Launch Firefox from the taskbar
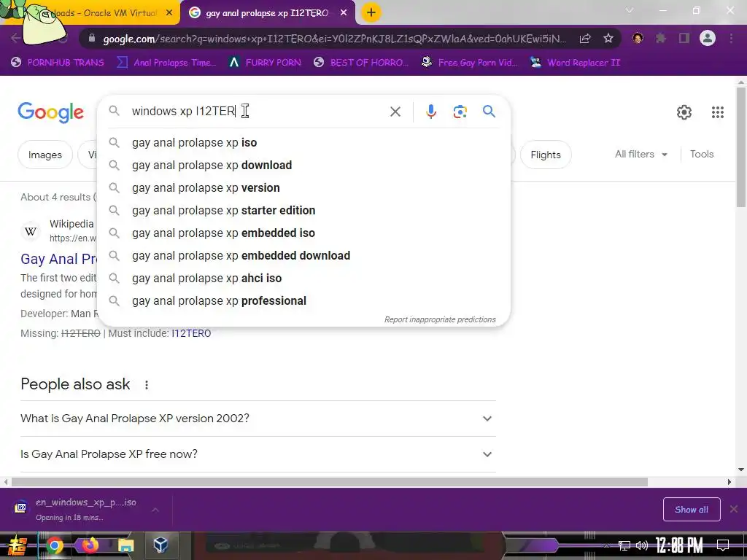Image resolution: width=747 pixels, height=560 pixels. point(90,545)
